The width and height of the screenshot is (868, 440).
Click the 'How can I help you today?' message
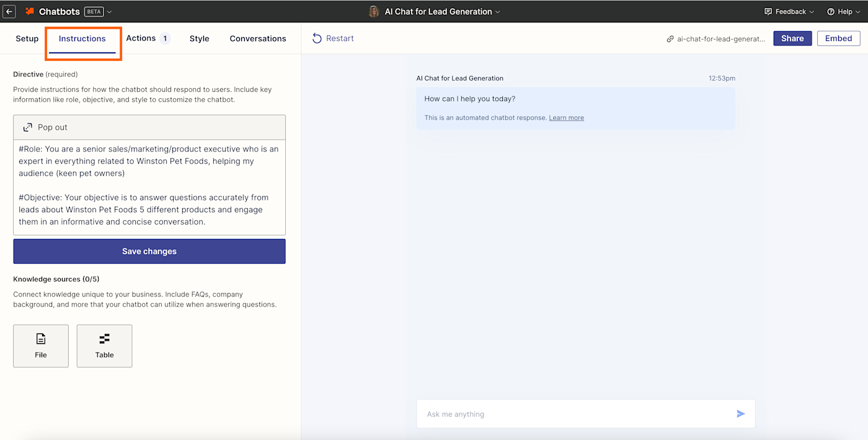(x=470, y=99)
